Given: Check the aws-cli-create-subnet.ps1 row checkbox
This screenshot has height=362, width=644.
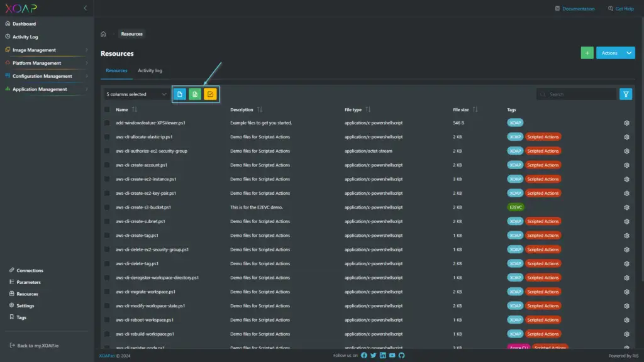Looking at the screenshot, I should point(107,222).
